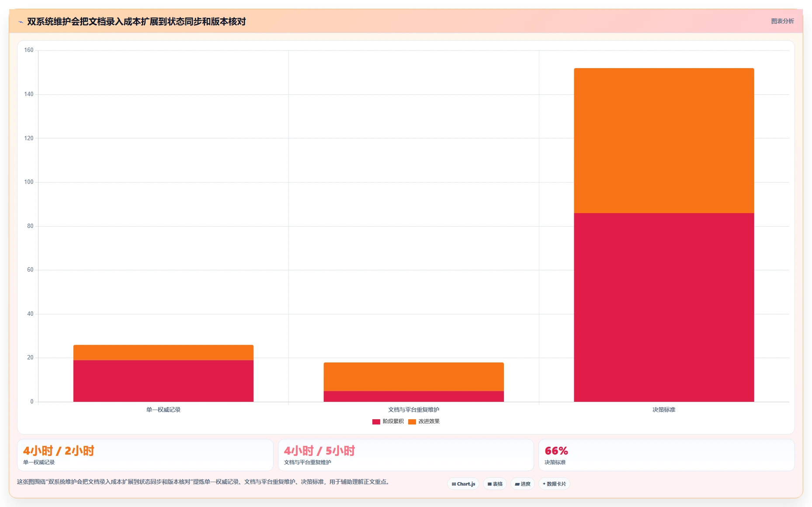The image size is (812, 507).
Task: Toggle the 改进效果 legend orange swatch
Action: [412, 421]
